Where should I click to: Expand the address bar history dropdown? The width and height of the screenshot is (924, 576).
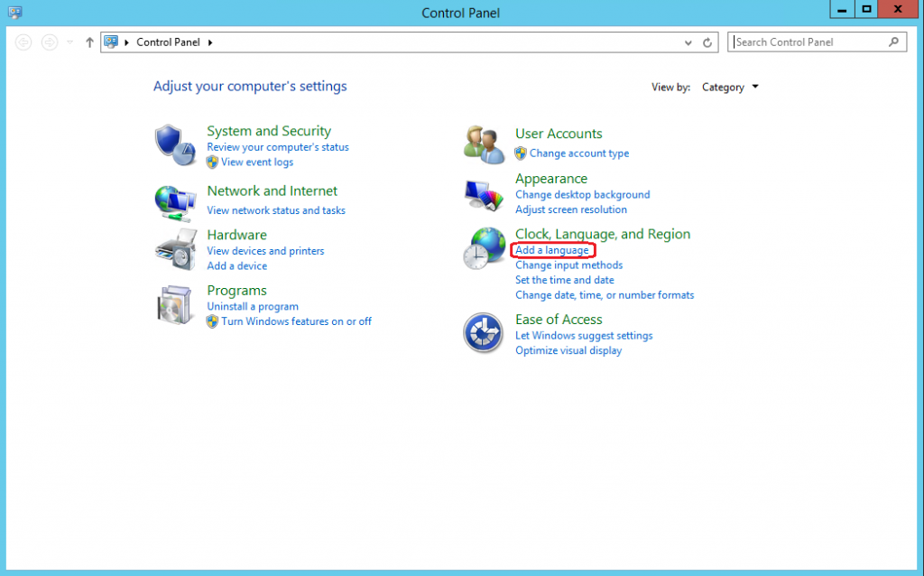[x=688, y=42]
